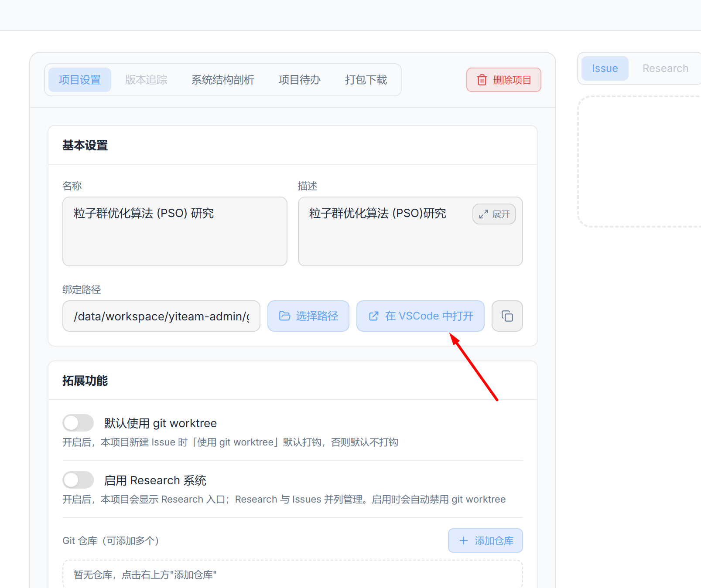This screenshot has height=588, width=701.
Task: Click the folder icon in 选择路径
Action: (284, 316)
